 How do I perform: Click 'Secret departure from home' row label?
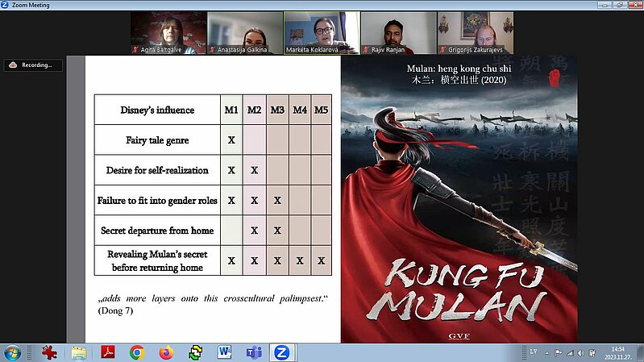click(157, 231)
